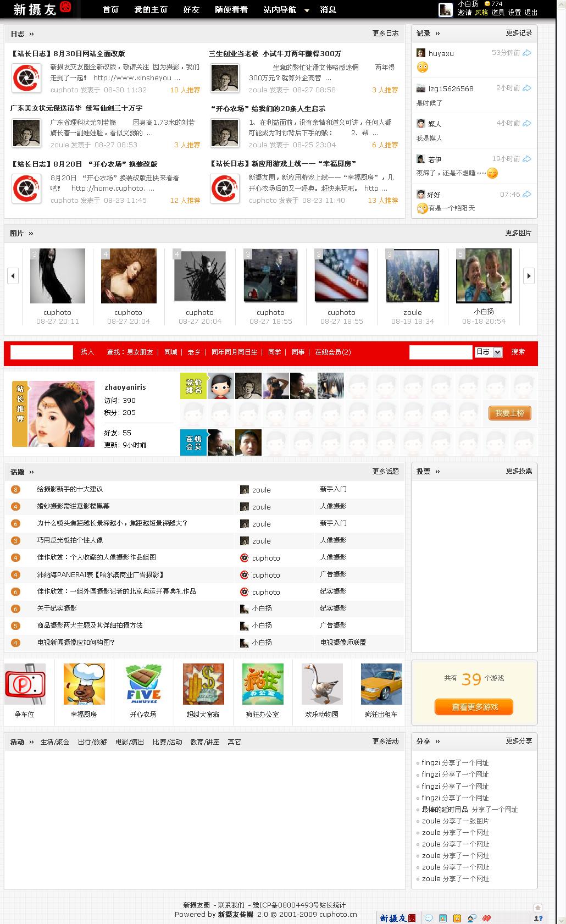Click the search input beside 日志 dropdown

click(x=441, y=352)
